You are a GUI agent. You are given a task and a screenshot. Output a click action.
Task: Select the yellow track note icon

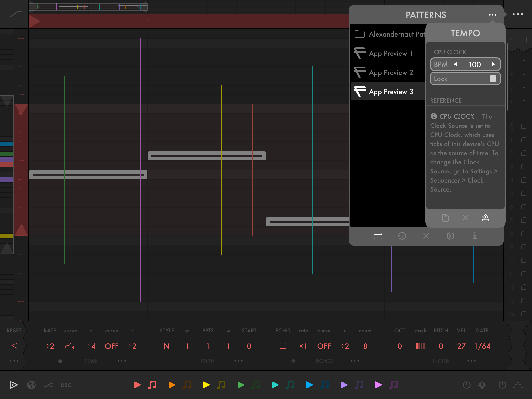221,385
